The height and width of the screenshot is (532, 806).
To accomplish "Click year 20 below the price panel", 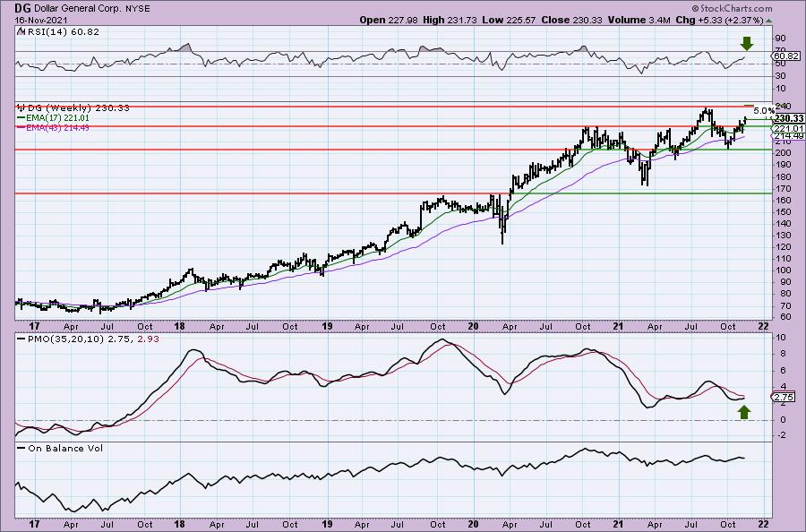I will 474,326.
